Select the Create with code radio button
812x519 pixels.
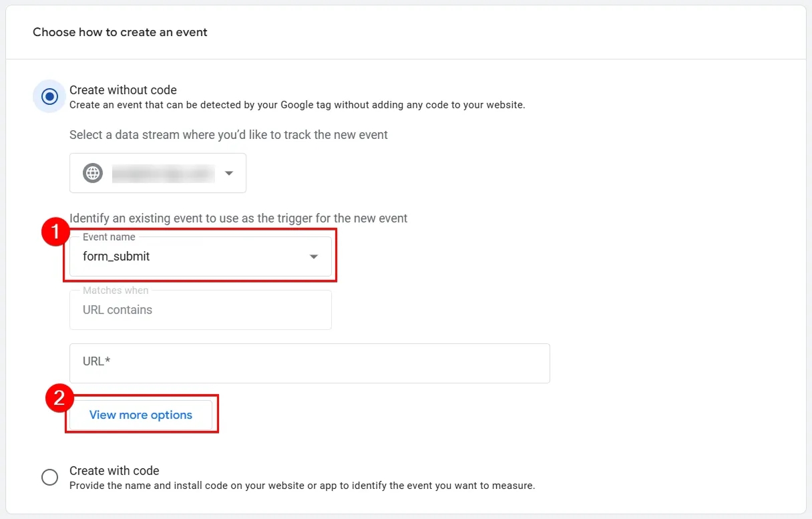(49, 478)
